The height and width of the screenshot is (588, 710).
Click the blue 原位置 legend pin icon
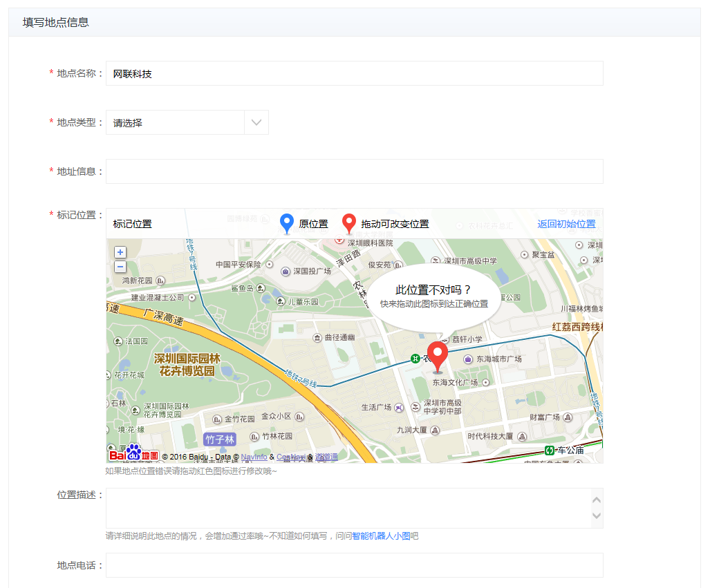coord(287,224)
